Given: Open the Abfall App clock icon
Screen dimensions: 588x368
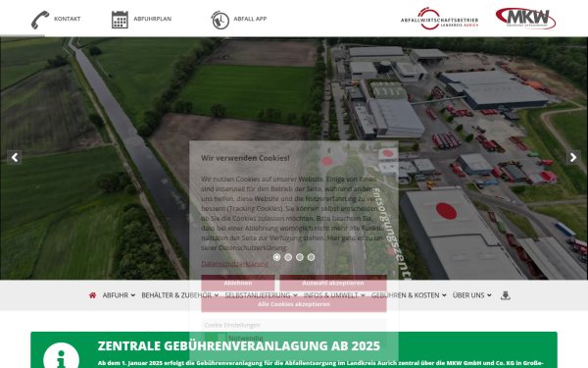Looking at the screenshot, I should [x=220, y=20].
